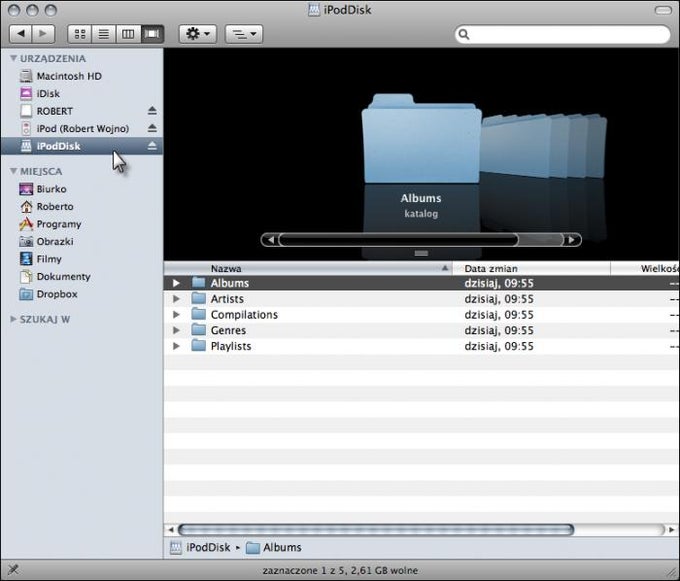Sort by Data zmian column header
Screen dimensions: 680x581
(531, 268)
